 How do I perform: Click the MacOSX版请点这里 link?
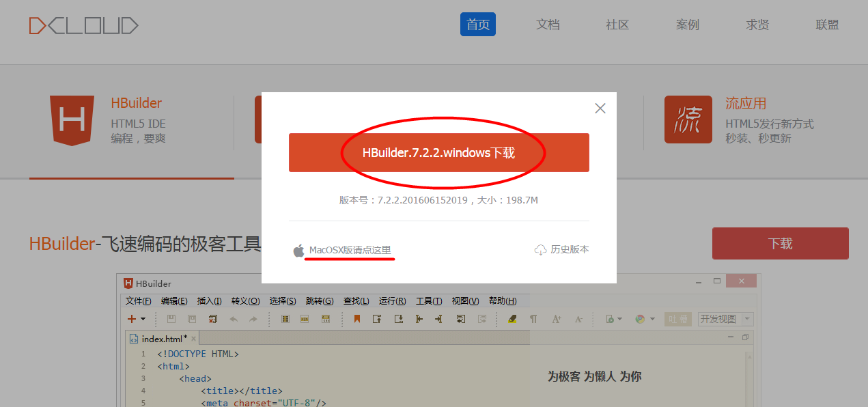point(350,250)
